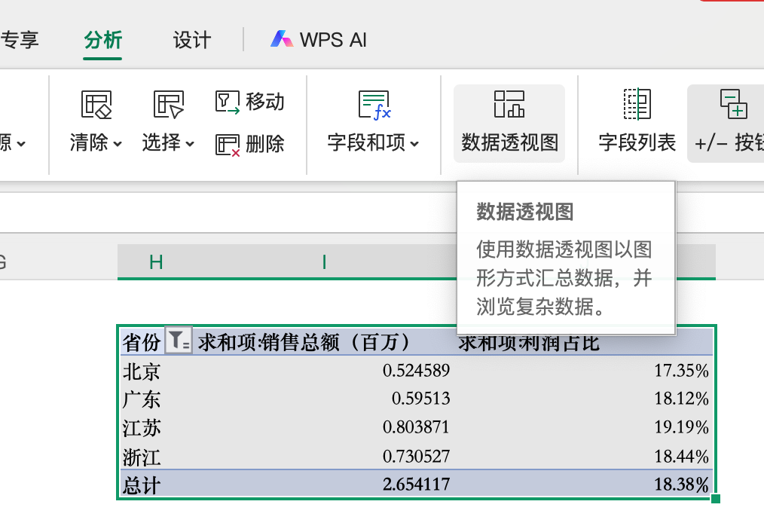Click the 字段和项 fx icon
764x532 pixels.
tap(374, 105)
